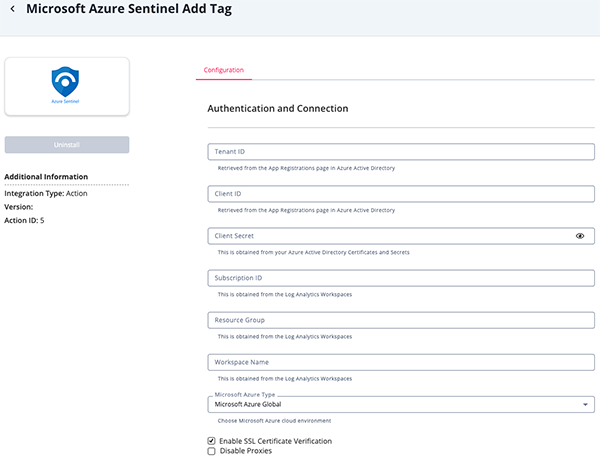Click the App Registrations hint under Tenant ID

(x=306, y=168)
